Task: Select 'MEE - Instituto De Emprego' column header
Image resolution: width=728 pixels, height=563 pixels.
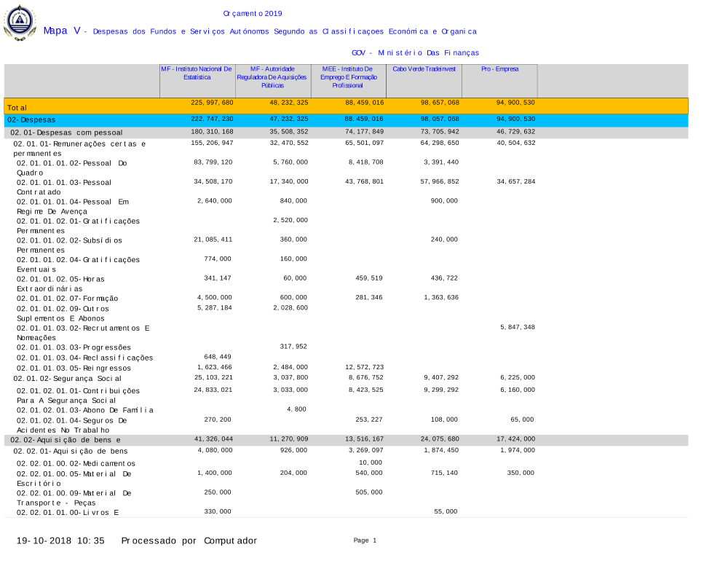Action: (347, 76)
